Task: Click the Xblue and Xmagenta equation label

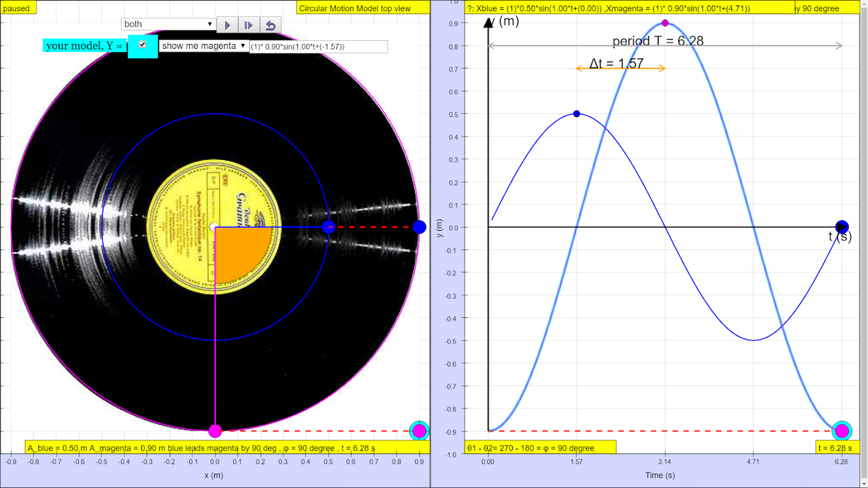Action: tap(630, 8)
